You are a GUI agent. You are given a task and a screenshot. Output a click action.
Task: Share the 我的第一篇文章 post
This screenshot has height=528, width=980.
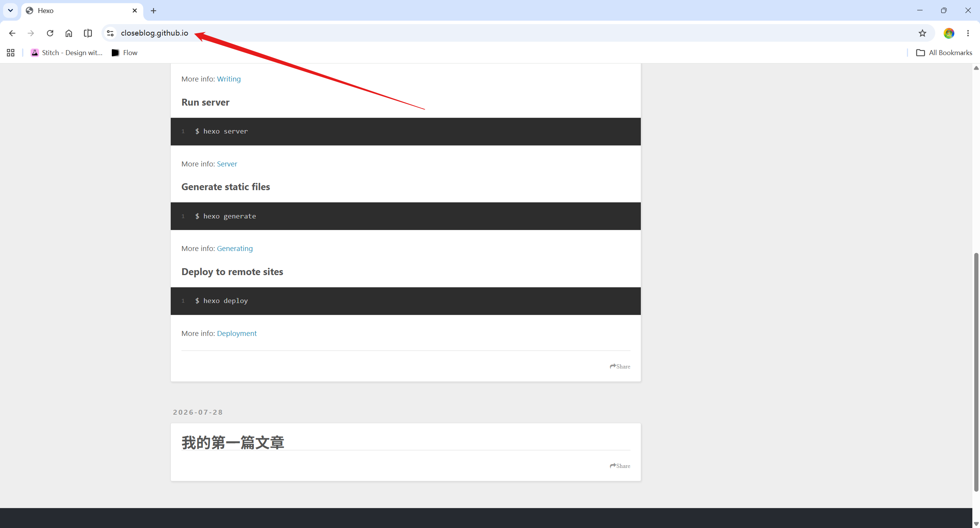tap(620, 466)
